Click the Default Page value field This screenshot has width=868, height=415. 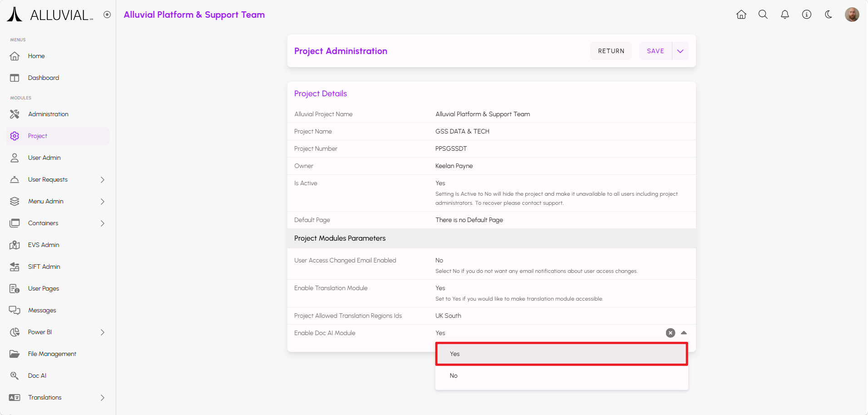click(x=469, y=220)
